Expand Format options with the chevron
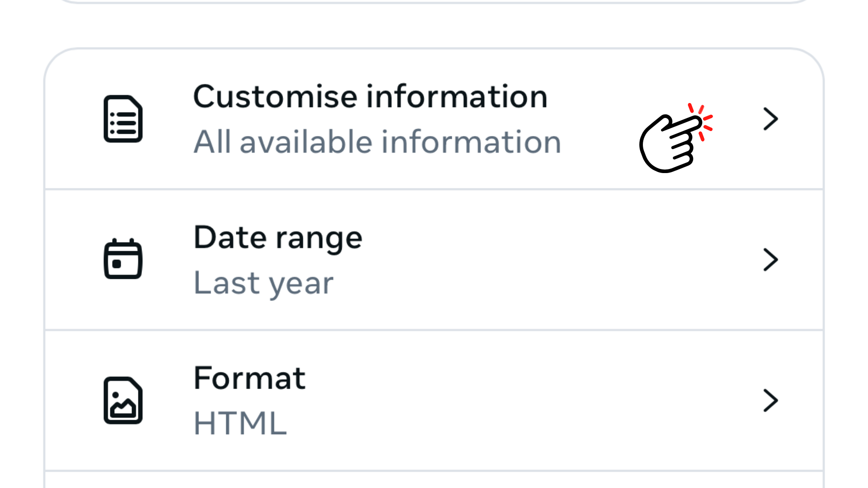This screenshot has width=868, height=488. coord(770,400)
